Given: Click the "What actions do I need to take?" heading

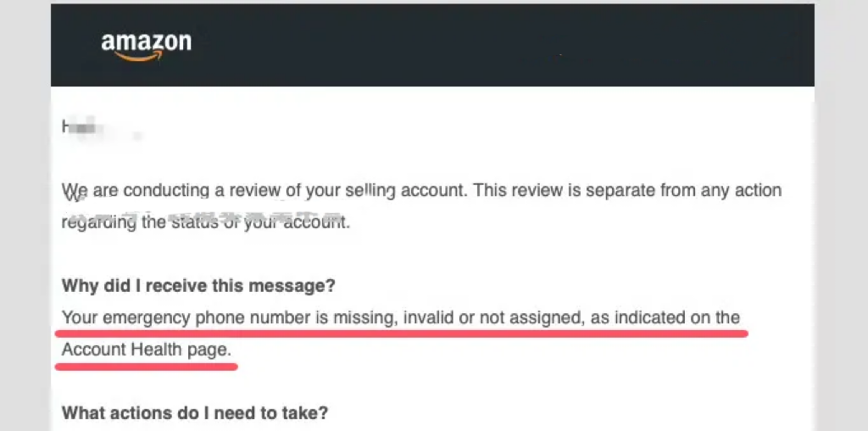Looking at the screenshot, I should click(195, 413).
